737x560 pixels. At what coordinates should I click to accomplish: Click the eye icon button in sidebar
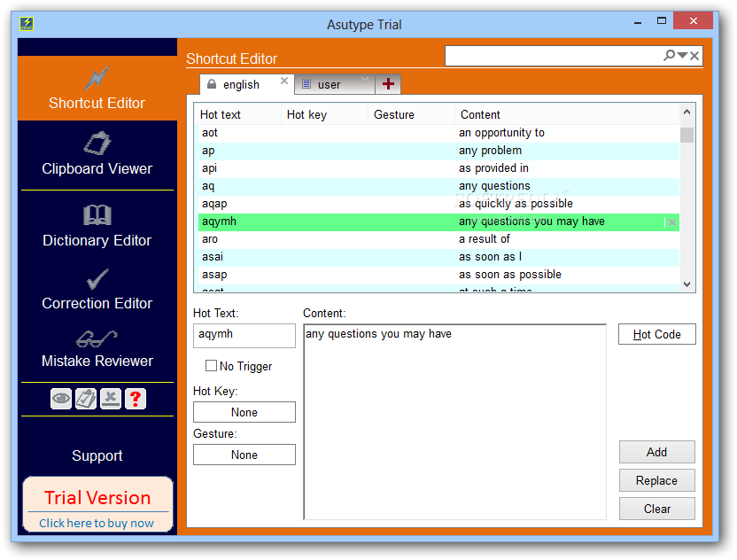pyautogui.click(x=61, y=399)
